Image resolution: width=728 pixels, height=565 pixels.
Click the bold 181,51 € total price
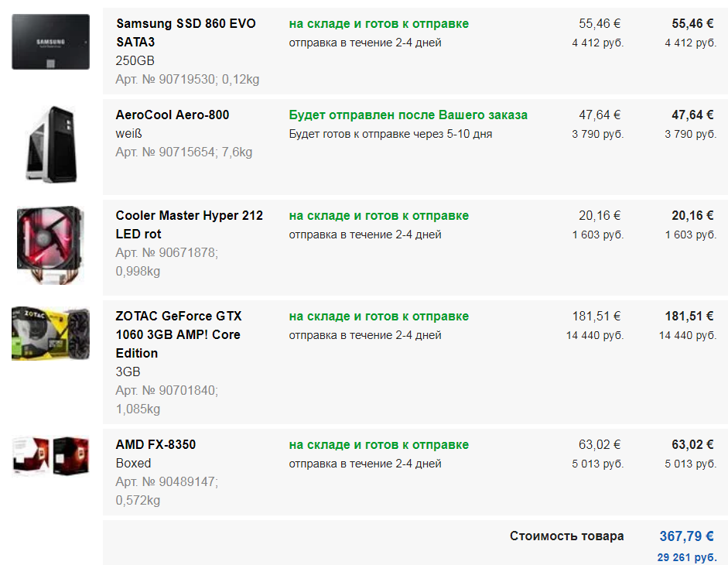tap(689, 316)
